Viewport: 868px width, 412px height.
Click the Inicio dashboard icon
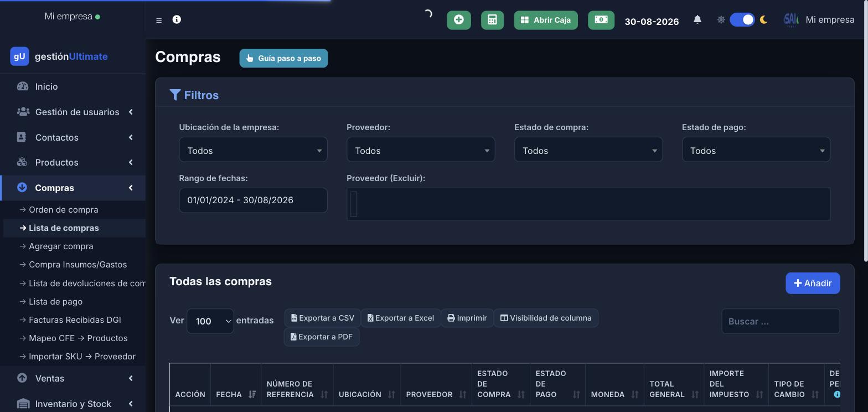point(22,86)
